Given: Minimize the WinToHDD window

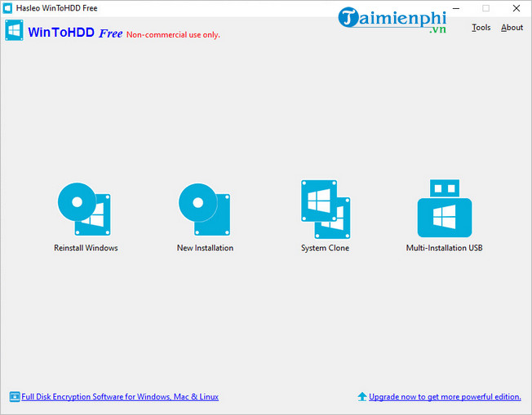Looking at the screenshot, I should click(x=456, y=8).
